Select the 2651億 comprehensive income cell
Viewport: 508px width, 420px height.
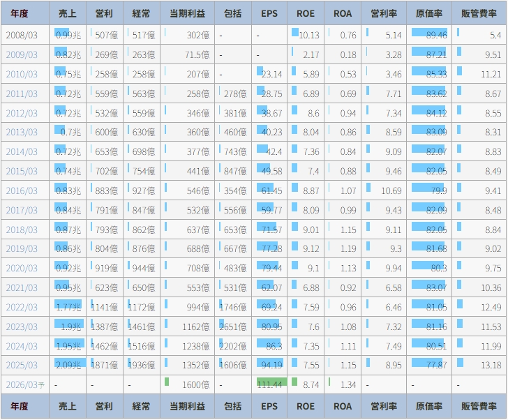[232, 327]
